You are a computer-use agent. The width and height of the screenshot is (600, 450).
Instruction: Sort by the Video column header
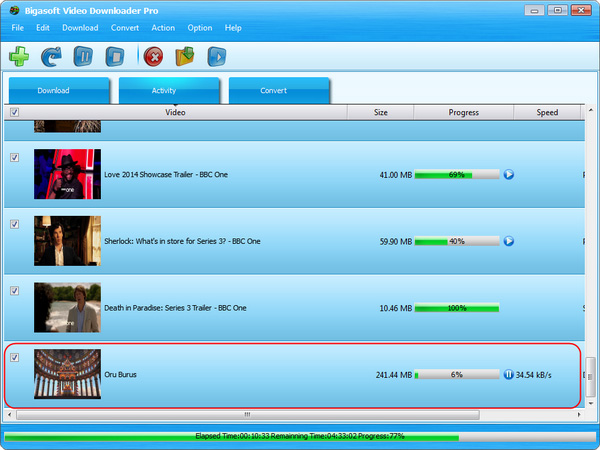click(x=175, y=112)
